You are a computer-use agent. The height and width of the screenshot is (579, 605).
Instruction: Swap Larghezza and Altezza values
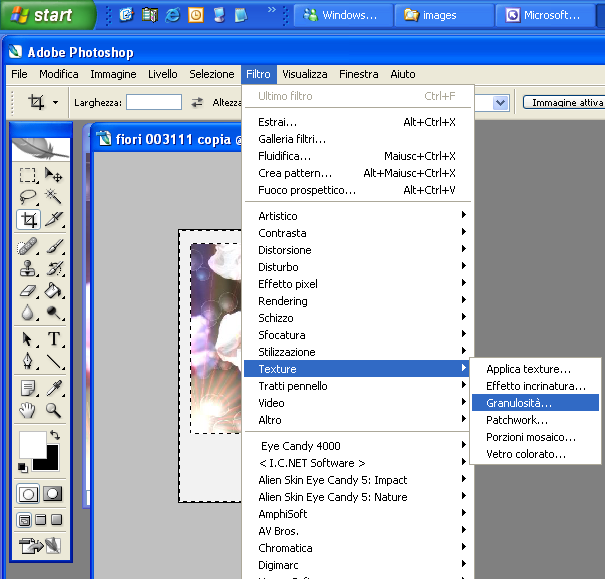tap(197, 102)
